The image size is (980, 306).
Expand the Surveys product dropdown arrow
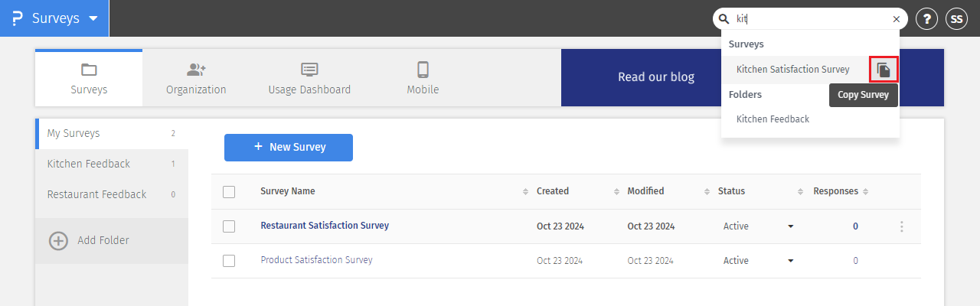tap(93, 18)
